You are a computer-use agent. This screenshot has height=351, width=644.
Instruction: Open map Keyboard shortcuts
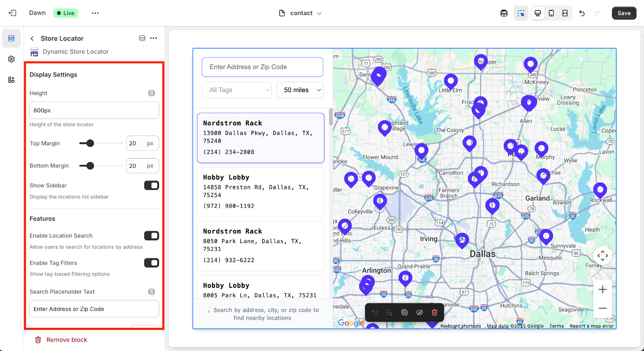461,326
